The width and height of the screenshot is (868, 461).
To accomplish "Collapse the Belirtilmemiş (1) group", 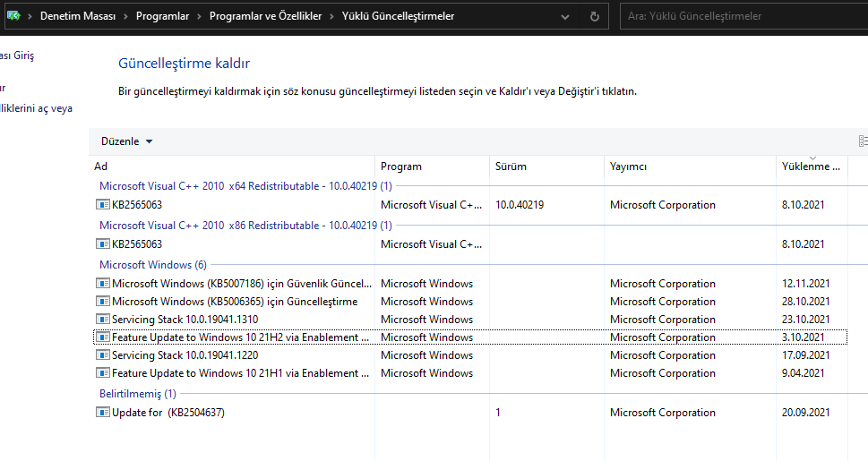I will point(138,394).
